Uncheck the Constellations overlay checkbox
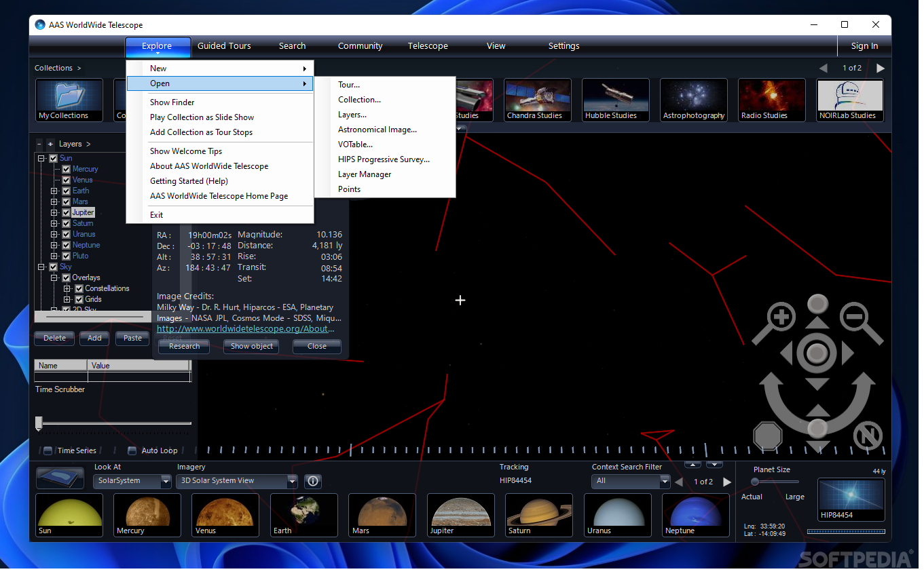 [79, 288]
